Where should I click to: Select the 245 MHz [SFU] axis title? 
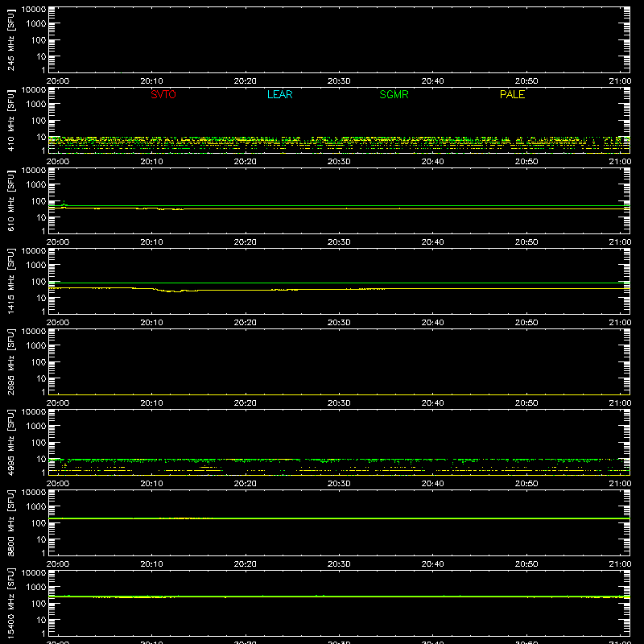pyautogui.click(x=10, y=39)
